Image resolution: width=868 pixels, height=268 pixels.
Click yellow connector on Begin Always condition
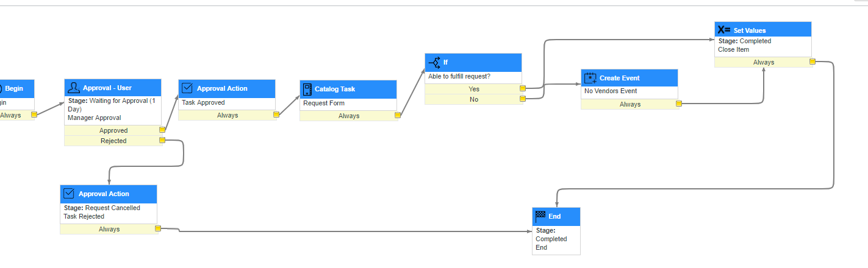[x=34, y=114]
